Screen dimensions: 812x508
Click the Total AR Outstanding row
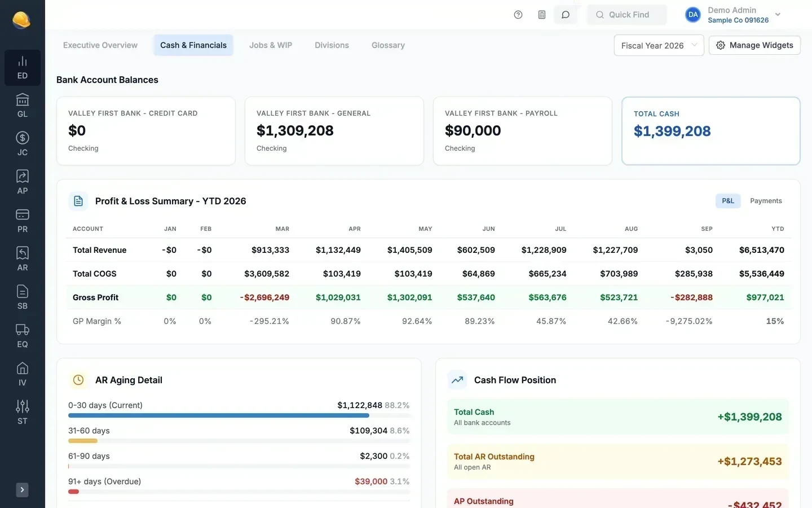click(x=618, y=462)
